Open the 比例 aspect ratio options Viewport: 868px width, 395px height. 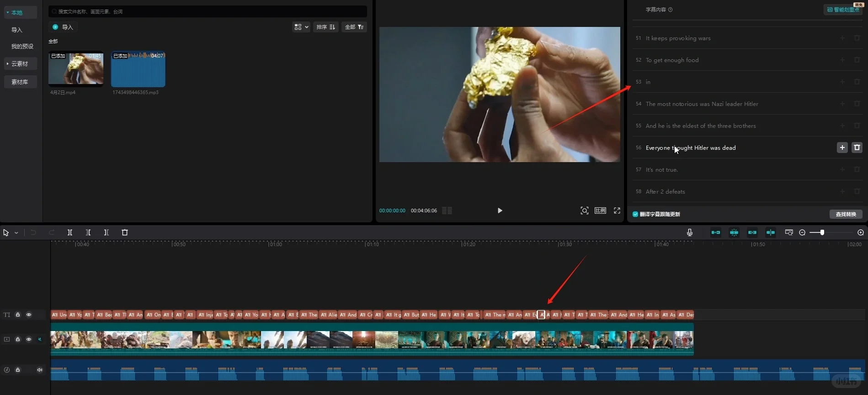point(600,211)
